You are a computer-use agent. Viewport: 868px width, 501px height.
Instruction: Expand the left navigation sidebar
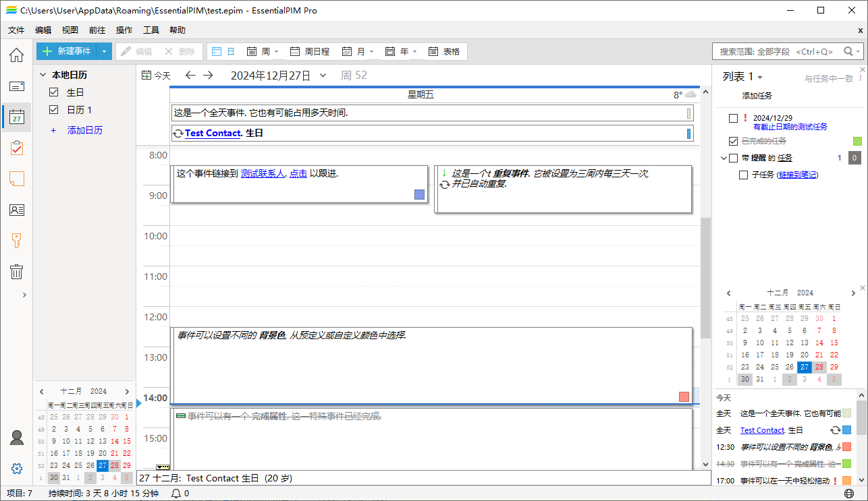(x=24, y=295)
